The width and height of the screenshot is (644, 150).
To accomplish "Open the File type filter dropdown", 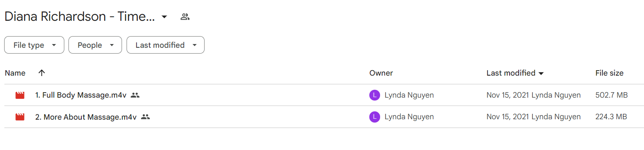I will click(34, 45).
